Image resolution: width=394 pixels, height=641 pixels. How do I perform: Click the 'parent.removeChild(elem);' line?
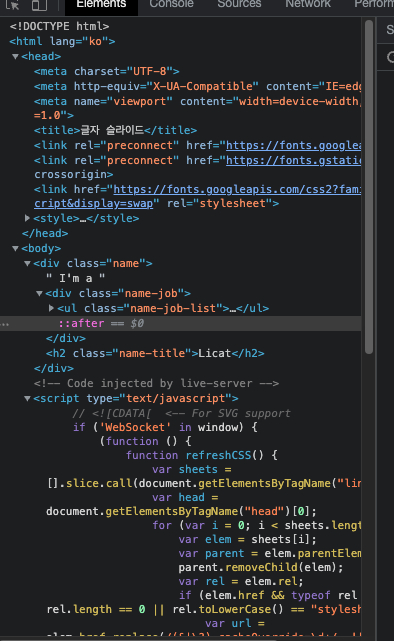click(x=261, y=567)
